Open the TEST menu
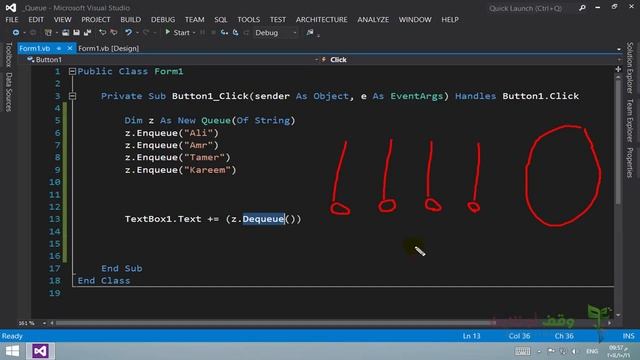Image resolution: width=640 pixels, height=360 pixels. 278,20
